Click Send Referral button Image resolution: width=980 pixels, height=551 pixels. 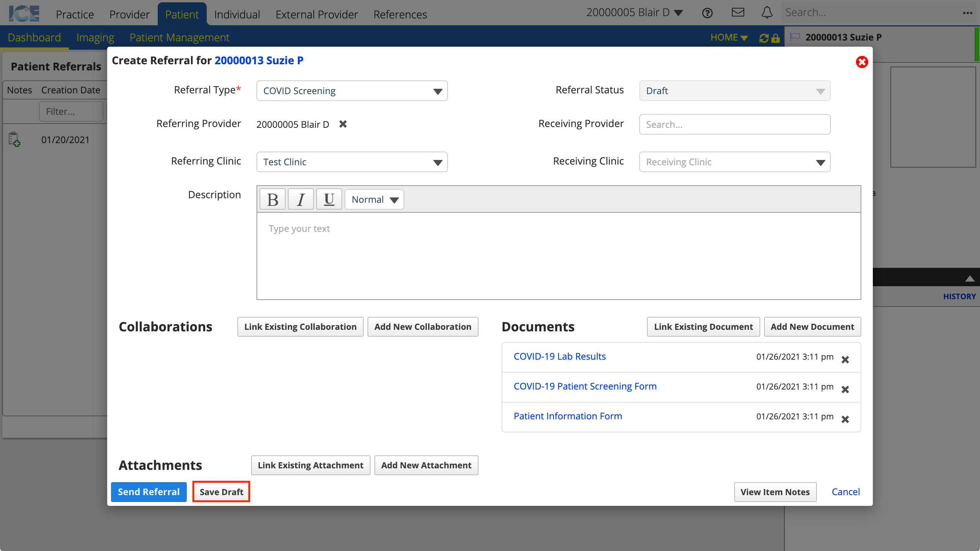(x=149, y=492)
